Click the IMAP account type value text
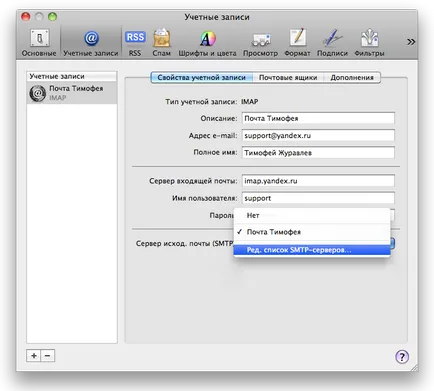434x391 pixels. click(x=250, y=102)
